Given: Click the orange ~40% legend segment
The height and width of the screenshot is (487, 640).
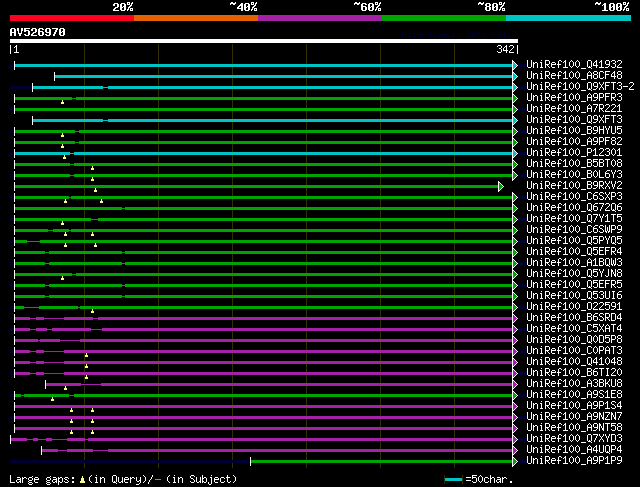Looking at the screenshot, I should (x=195, y=17).
